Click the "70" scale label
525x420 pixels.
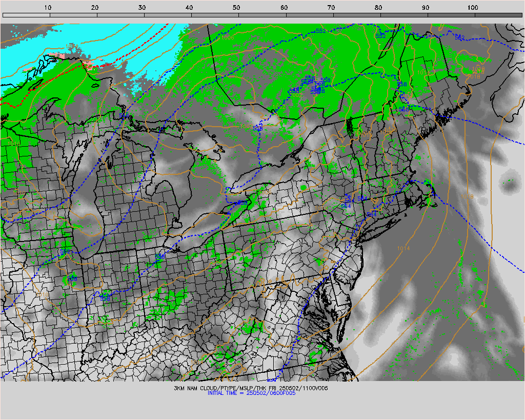[x=331, y=7]
